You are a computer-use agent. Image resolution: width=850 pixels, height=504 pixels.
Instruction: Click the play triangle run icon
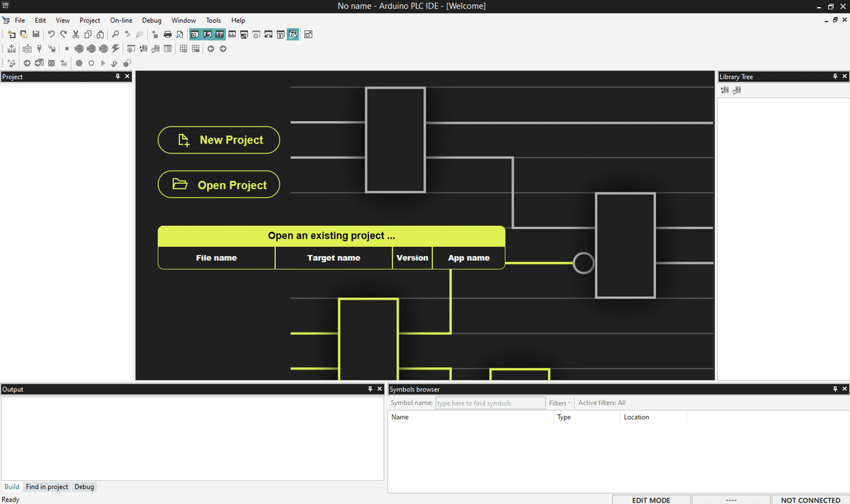click(x=103, y=63)
